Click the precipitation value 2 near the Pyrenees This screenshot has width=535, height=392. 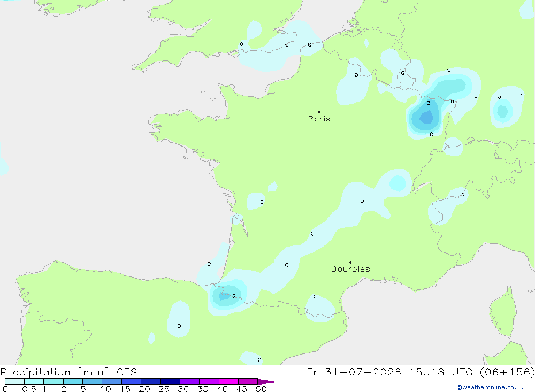(x=234, y=296)
